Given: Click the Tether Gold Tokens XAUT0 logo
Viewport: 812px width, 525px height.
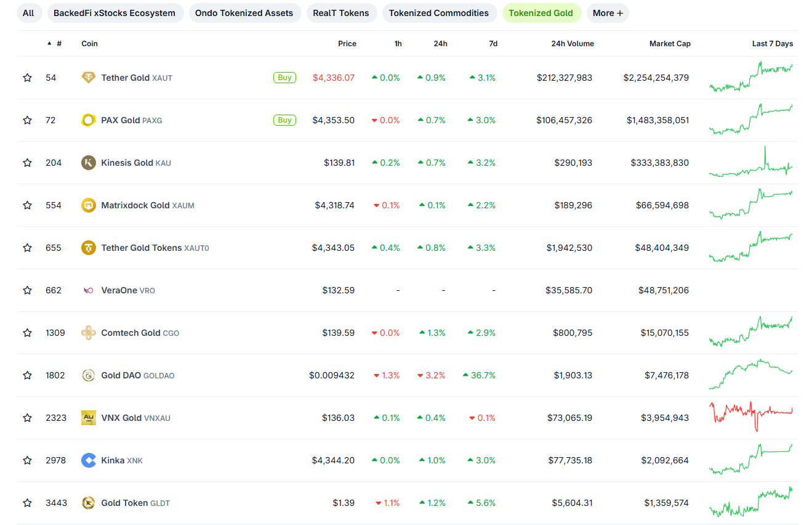Looking at the screenshot, I should click(x=89, y=248).
